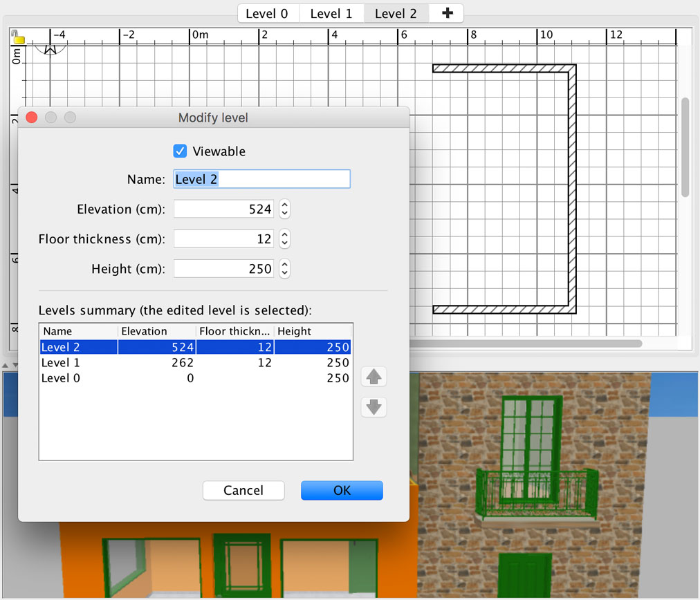The image size is (700, 600).
Task: Increase Elevation with the stepper up arrow
Action: 284,205
